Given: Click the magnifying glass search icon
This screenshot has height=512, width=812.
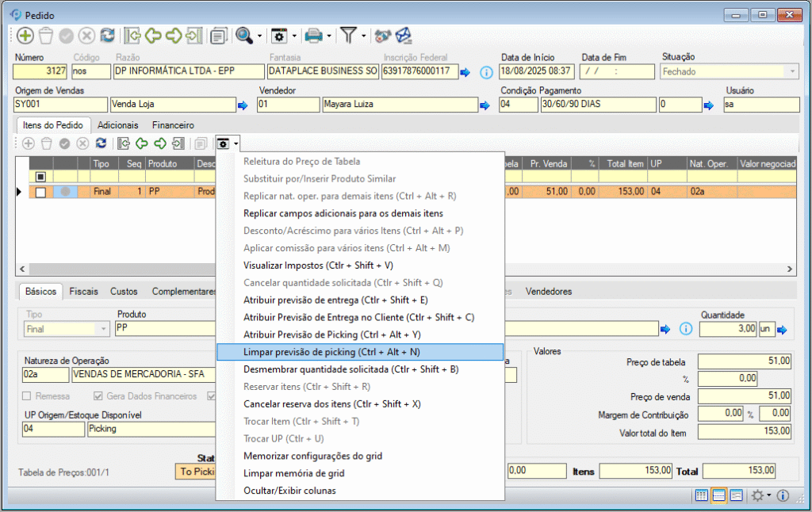Looking at the screenshot, I should coord(243,36).
